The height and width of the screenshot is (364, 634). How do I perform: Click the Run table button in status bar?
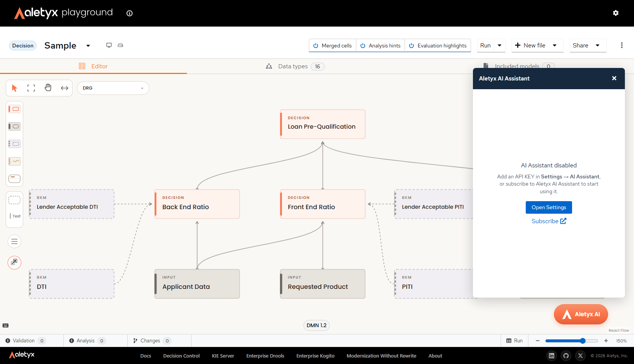point(514,341)
